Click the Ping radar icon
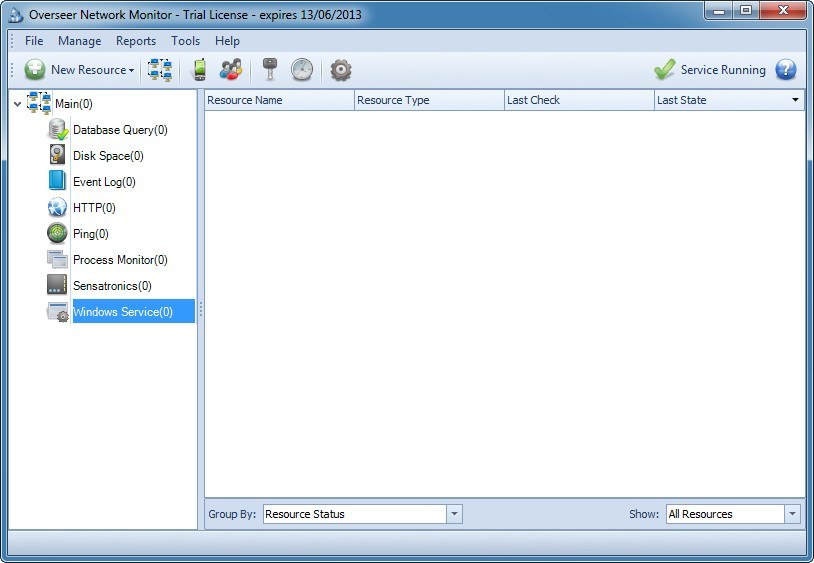814x563 pixels. 57,233
